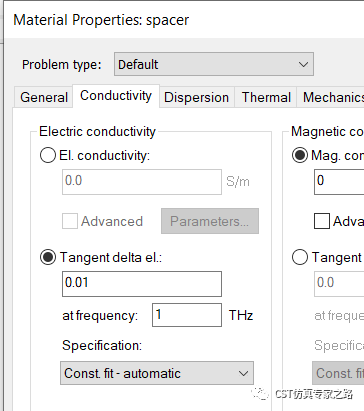Open the Mechanics tab
The height and width of the screenshot is (411, 364).
click(331, 97)
